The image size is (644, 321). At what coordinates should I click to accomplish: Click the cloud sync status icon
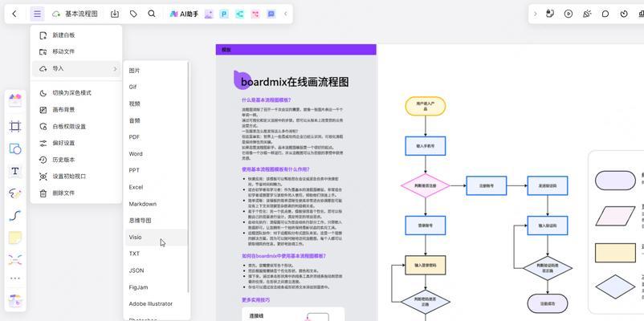click(56, 14)
